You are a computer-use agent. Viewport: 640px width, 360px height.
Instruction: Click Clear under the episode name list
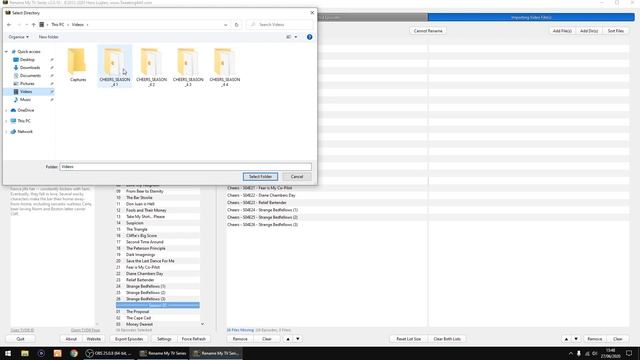pyautogui.click(x=267, y=339)
